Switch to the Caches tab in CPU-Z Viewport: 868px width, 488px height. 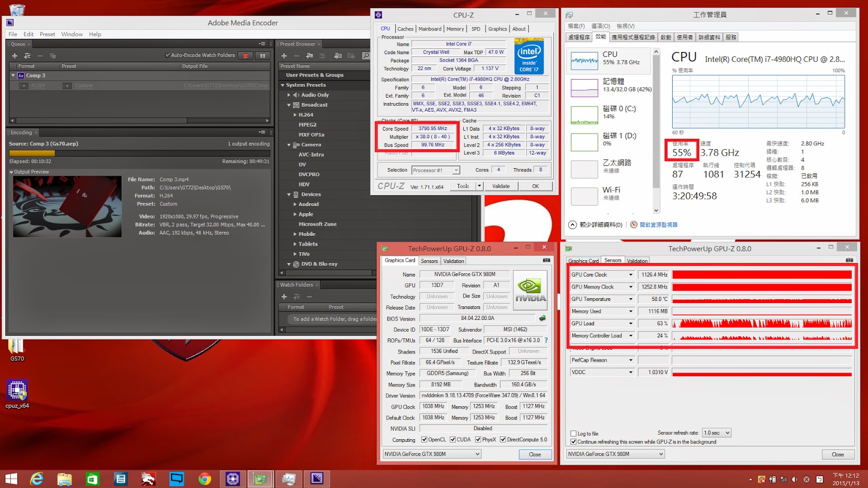pyautogui.click(x=405, y=29)
